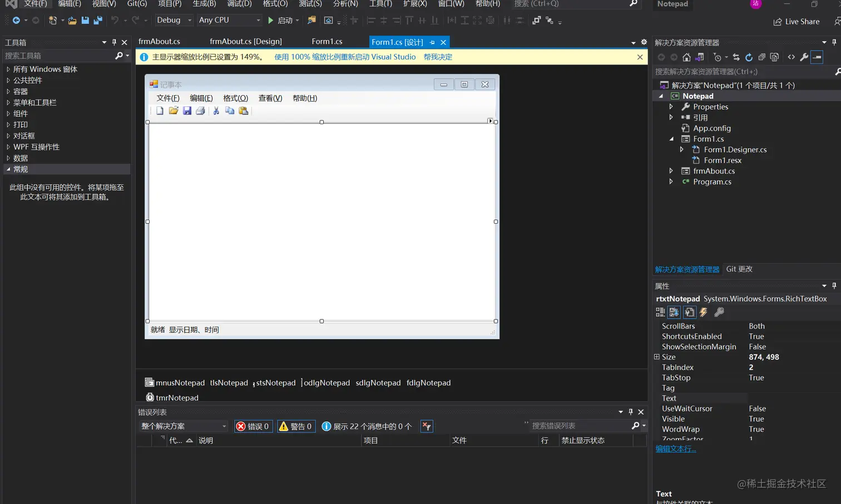This screenshot has width=841, height=504.
Task: Open the 整个解决方案 scope dropdown in Error List
Action: 183,426
